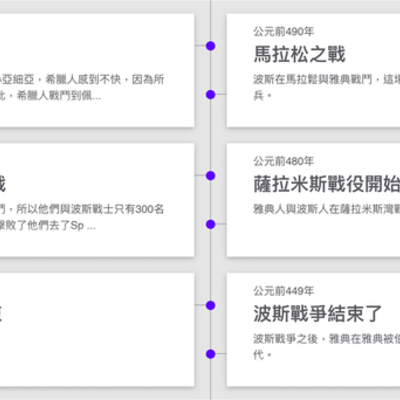Open the 薩拉米斯戰役開始 event title
This screenshot has height=400, width=400.
tap(327, 184)
